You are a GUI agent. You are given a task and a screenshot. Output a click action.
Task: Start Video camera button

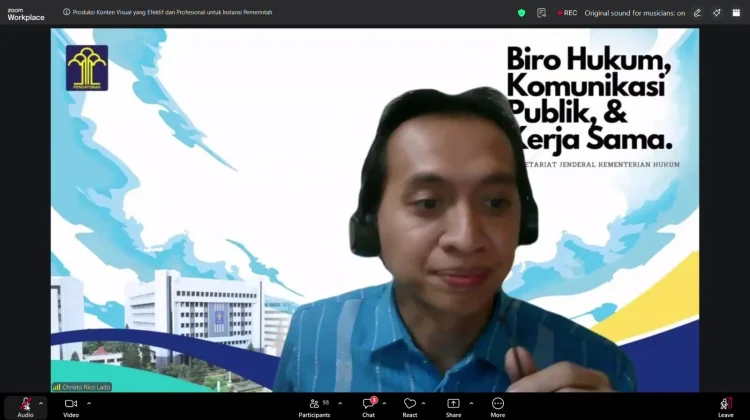click(71, 407)
